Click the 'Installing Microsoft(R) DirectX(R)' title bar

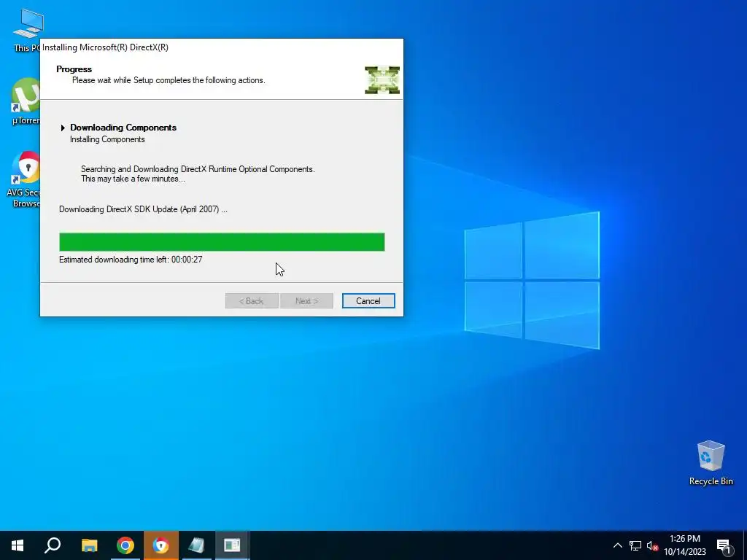tap(222, 47)
